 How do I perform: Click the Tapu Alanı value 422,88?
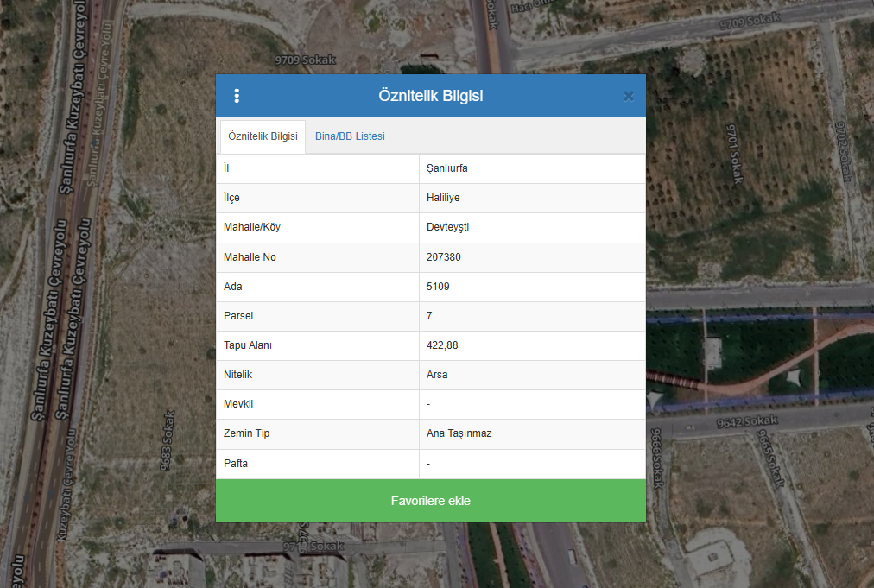tap(443, 345)
